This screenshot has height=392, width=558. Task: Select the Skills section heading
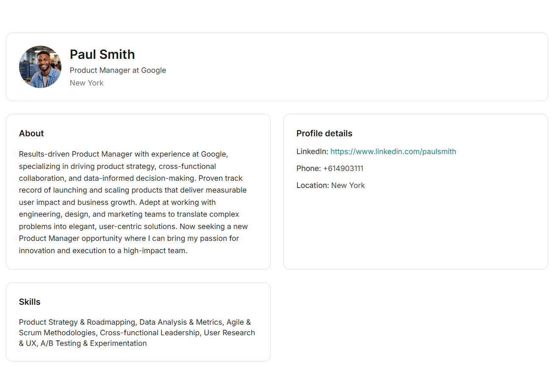[x=29, y=301]
